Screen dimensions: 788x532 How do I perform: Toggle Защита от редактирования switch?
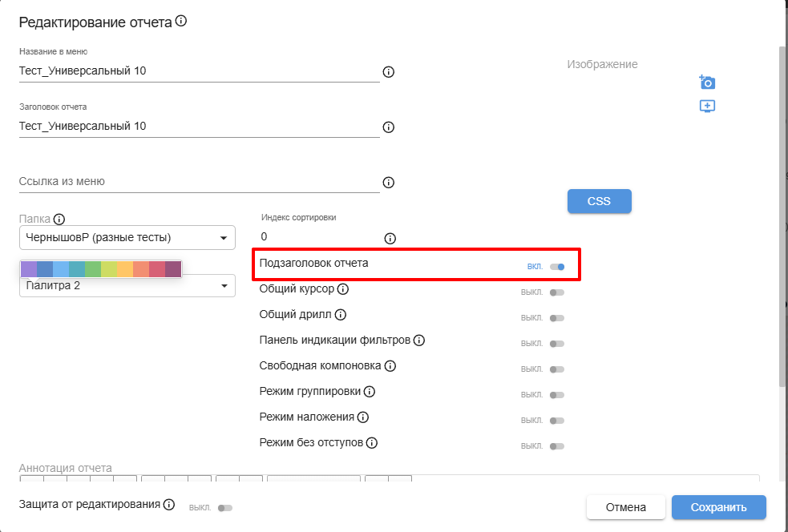click(224, 507)
